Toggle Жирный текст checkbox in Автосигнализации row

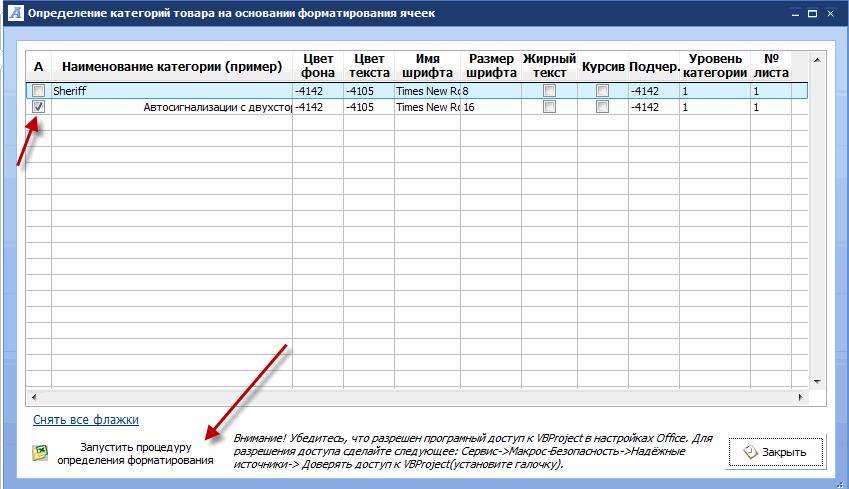click(x=549, y=107)
